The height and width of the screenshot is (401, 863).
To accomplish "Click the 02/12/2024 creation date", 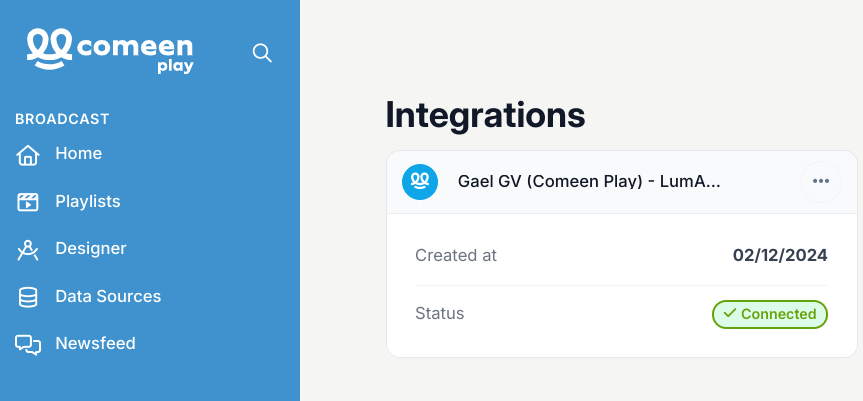I will 780,255.
